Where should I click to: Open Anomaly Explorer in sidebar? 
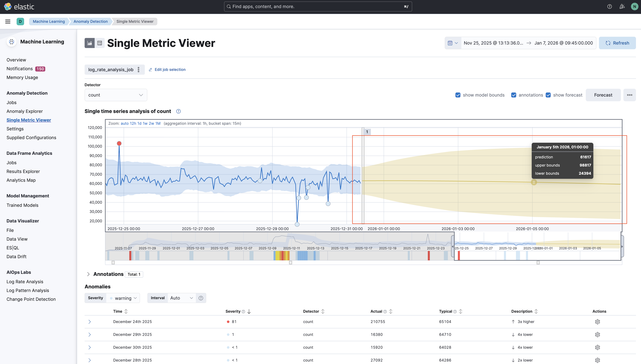[25, 111]
